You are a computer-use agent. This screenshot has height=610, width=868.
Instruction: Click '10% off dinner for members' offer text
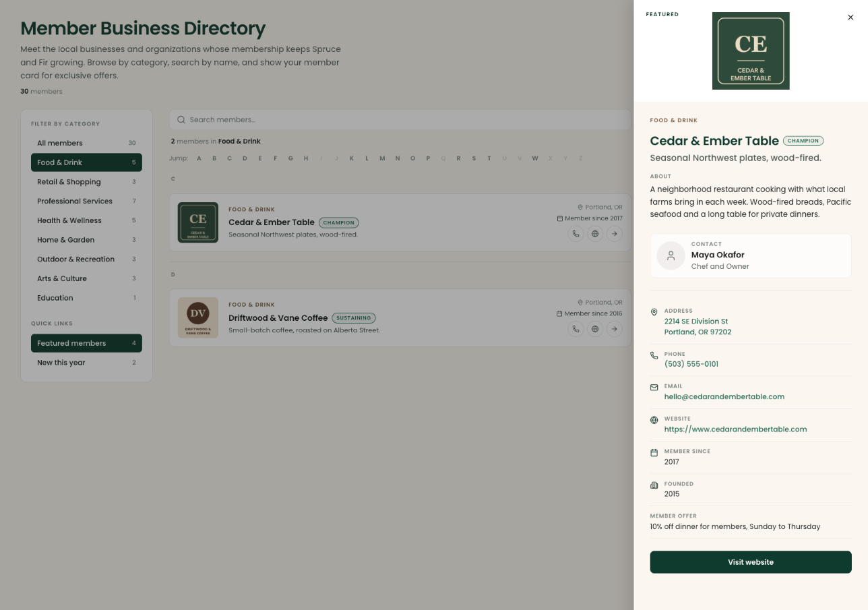[x=735, y=526]
